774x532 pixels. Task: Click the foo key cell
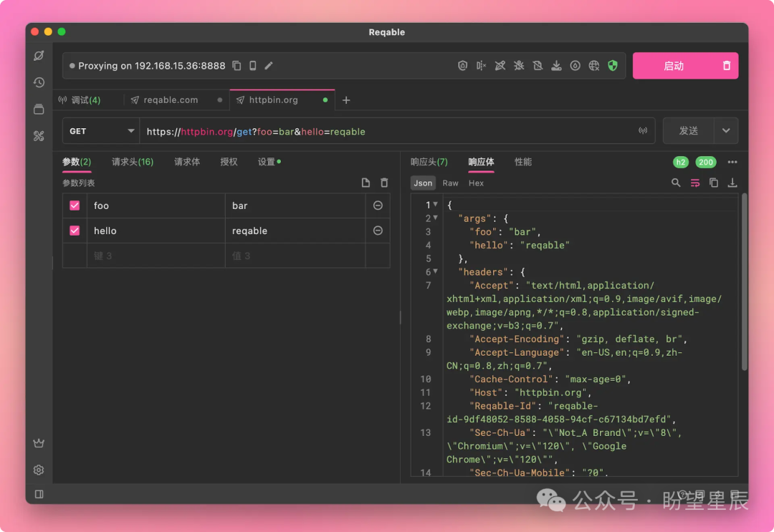156,205
